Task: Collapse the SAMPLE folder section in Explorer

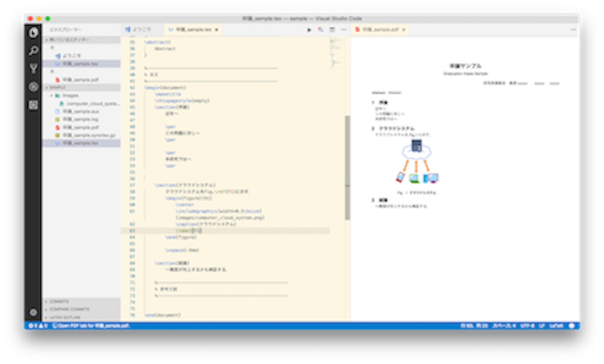Action: (56, 87)
